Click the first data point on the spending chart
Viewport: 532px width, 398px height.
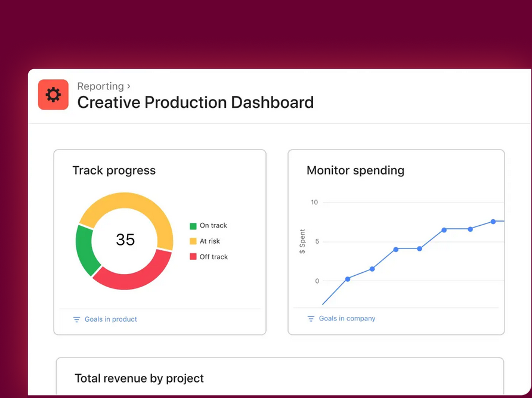(x=347, y=278)
